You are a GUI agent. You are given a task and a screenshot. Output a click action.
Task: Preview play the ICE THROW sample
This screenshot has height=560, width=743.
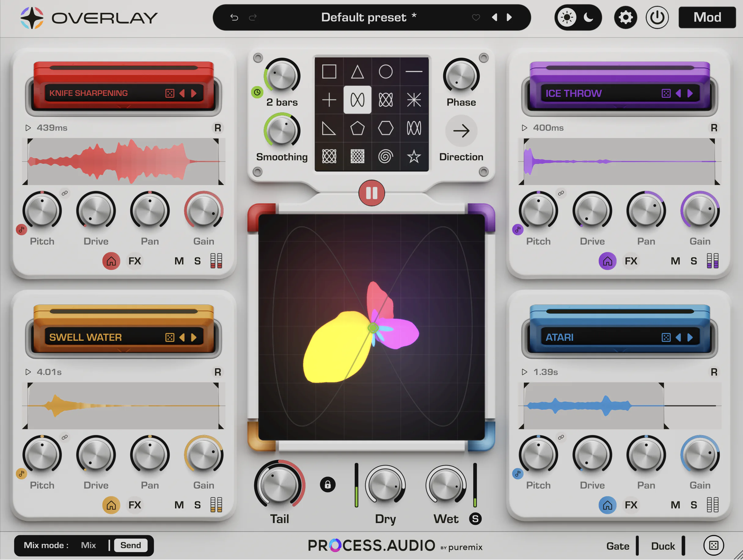pos(524,128)
